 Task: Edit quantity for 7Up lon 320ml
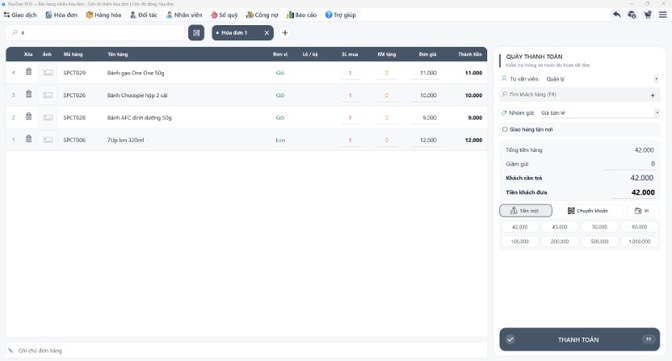pos(350,140)
